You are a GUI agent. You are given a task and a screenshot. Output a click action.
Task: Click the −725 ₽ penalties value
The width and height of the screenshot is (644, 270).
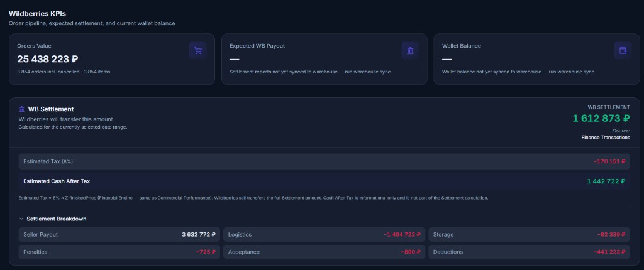[206, 252]
